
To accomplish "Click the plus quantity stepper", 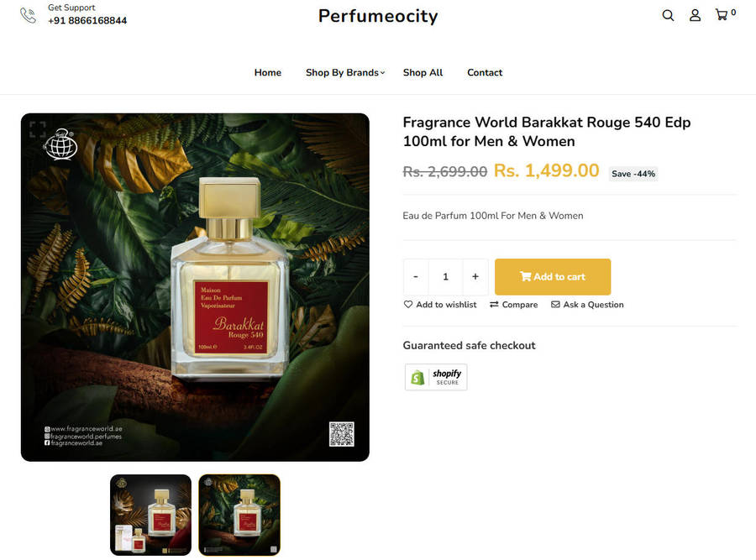I will 475,276.
